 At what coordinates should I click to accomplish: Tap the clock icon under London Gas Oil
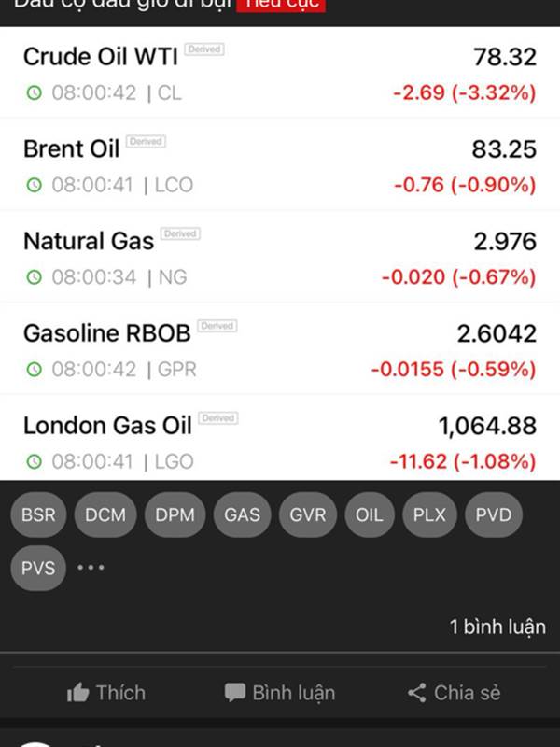click(35, 461)
